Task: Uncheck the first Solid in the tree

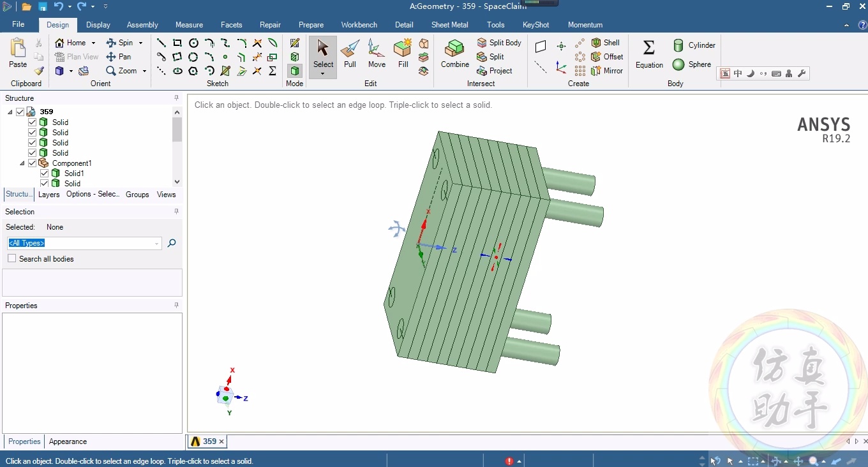Action: (32, 122)
